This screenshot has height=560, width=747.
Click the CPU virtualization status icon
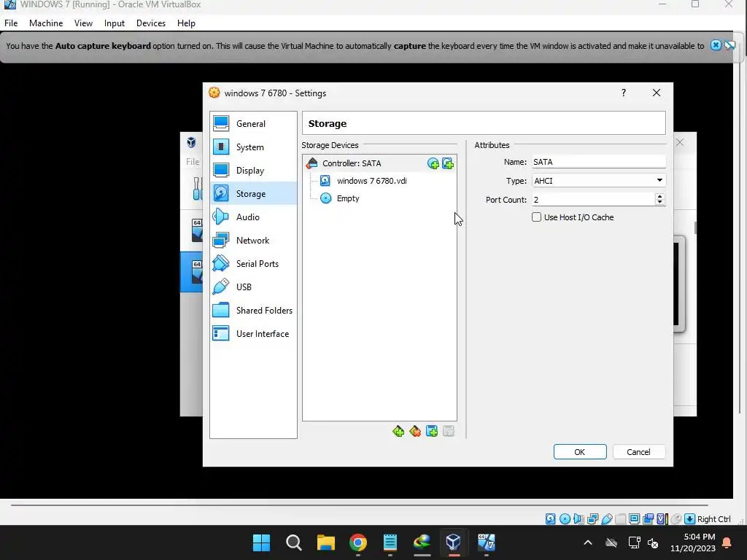point(662,519)
